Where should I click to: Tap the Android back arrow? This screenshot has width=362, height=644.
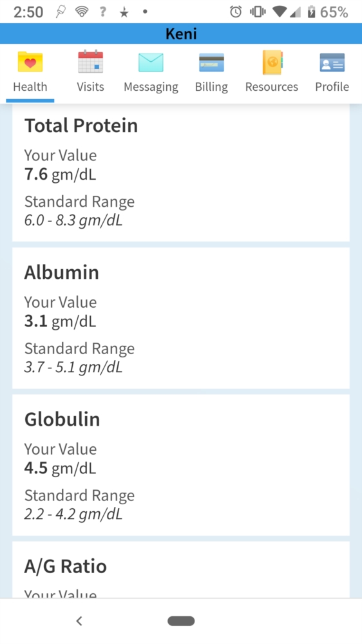[x=79, y=621]
